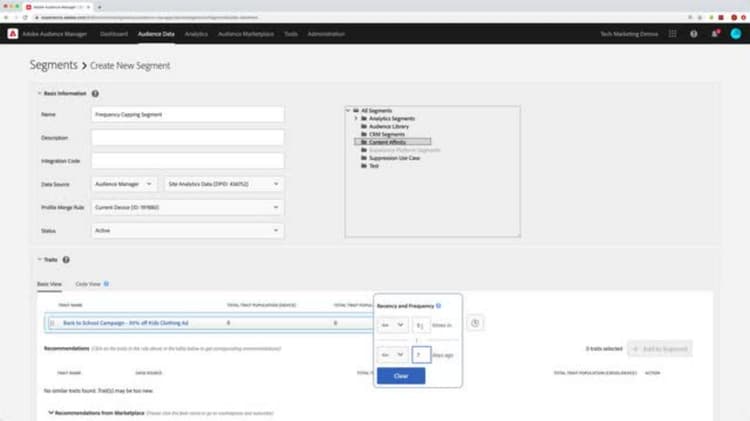Click Add to Segment button
Viewport: 750px width, 421px height.
click(660, 349)
